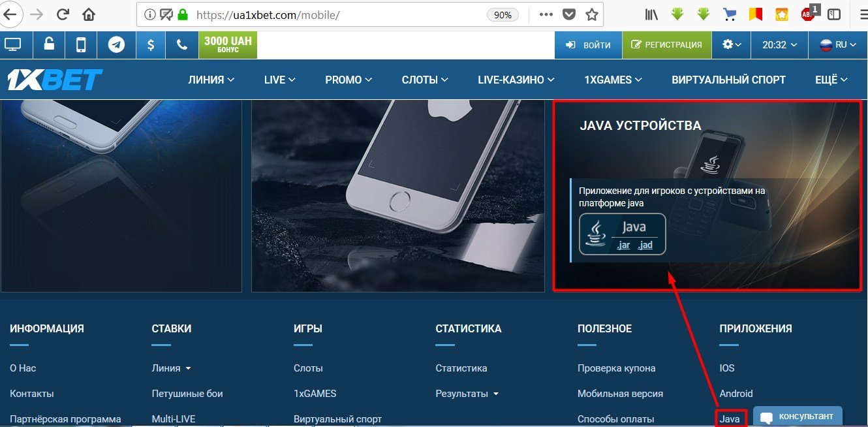Image resolution: width=868 pixels, height=427 pixels.
Task: Expand the ЛИНИЯ menu
Action: tap(211, 80)
